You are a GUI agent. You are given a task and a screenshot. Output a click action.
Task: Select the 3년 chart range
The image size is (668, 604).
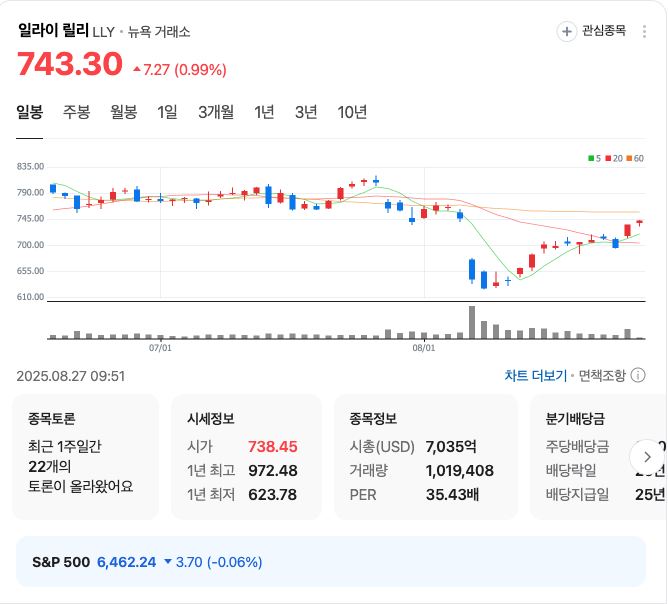[306, 112]
